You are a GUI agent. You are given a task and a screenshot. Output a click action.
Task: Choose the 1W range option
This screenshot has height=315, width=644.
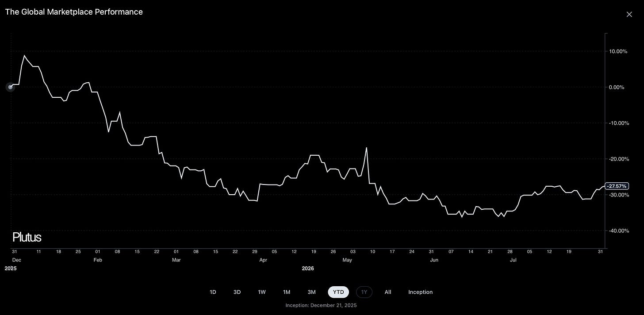coord(262,292)
